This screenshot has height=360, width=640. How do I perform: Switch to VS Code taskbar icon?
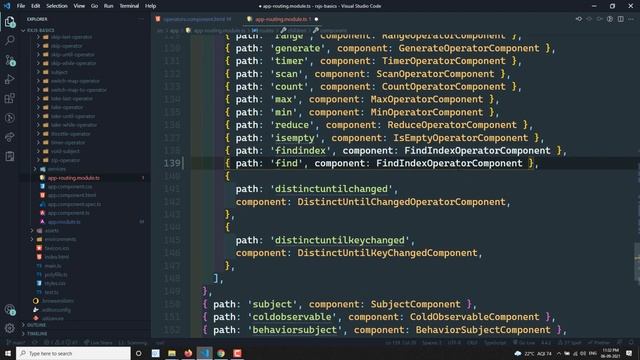pos(204,353)
